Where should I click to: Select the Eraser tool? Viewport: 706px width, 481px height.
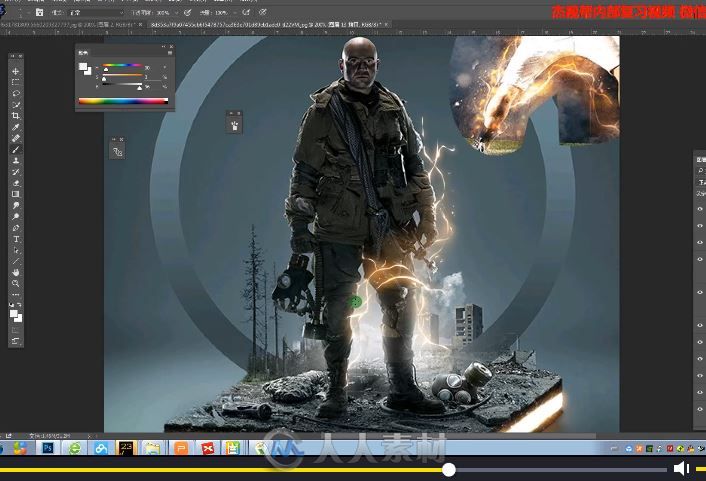[16, 183]
